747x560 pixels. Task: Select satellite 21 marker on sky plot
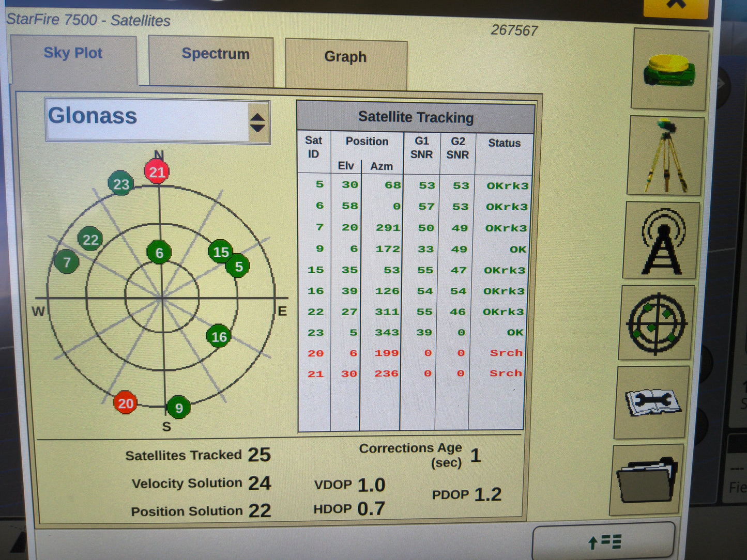click(157, 172)
